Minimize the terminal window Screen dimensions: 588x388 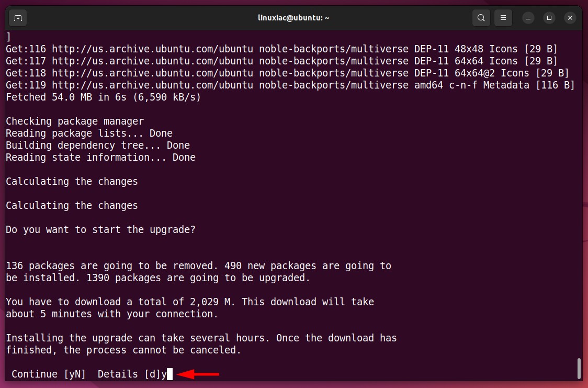coord(528,18)
